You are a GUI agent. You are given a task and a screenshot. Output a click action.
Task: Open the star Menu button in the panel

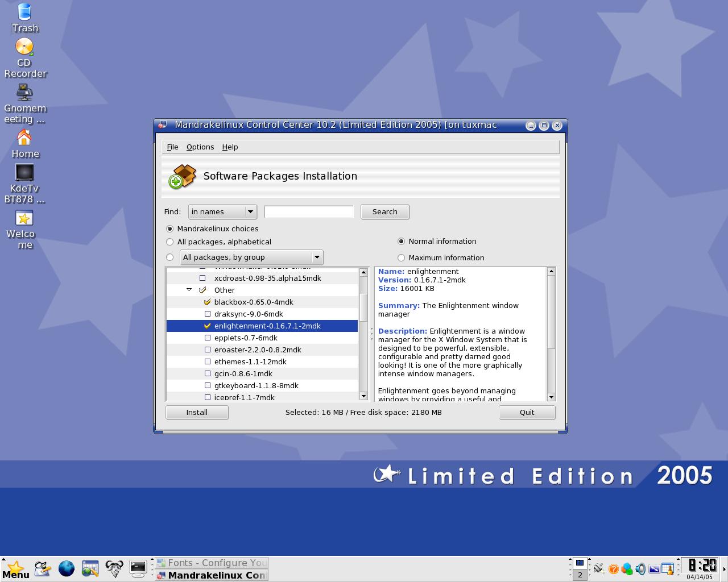[15, 569]
